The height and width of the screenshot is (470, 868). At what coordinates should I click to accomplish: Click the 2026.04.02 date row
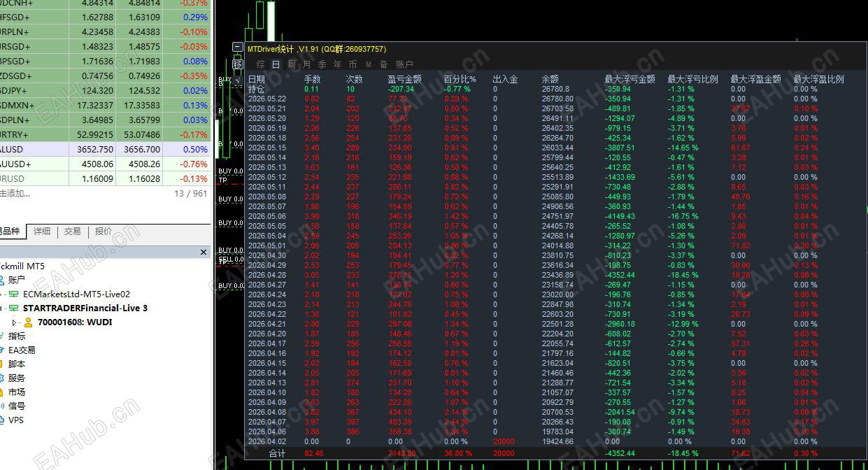point(267,441)
